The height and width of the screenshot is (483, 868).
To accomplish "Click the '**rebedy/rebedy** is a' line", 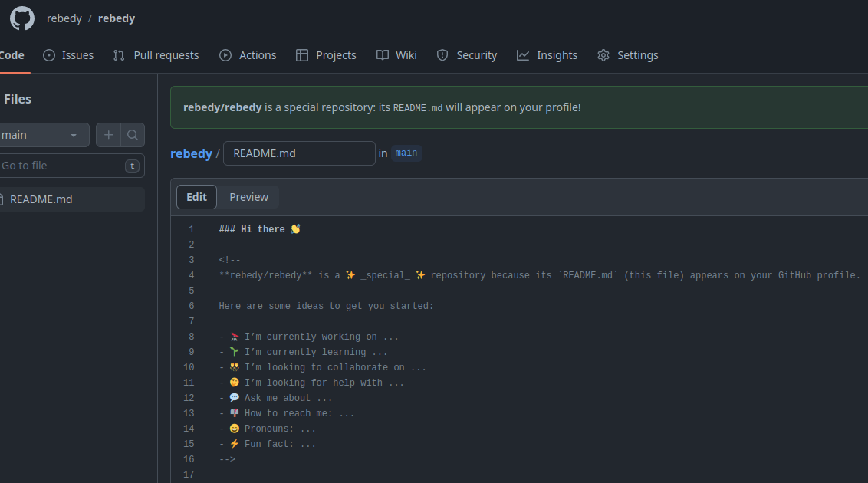I will 540,275.
